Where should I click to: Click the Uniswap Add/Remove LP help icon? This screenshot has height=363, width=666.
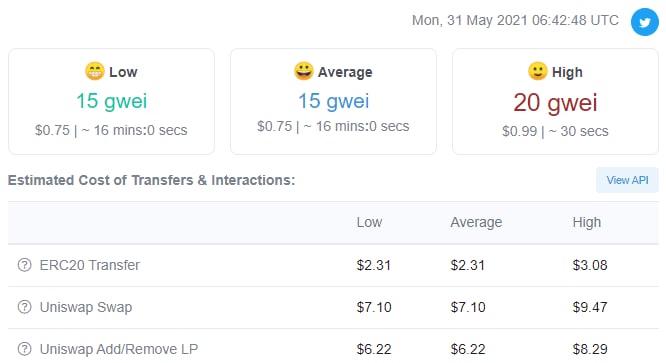(x=25, y=349)
